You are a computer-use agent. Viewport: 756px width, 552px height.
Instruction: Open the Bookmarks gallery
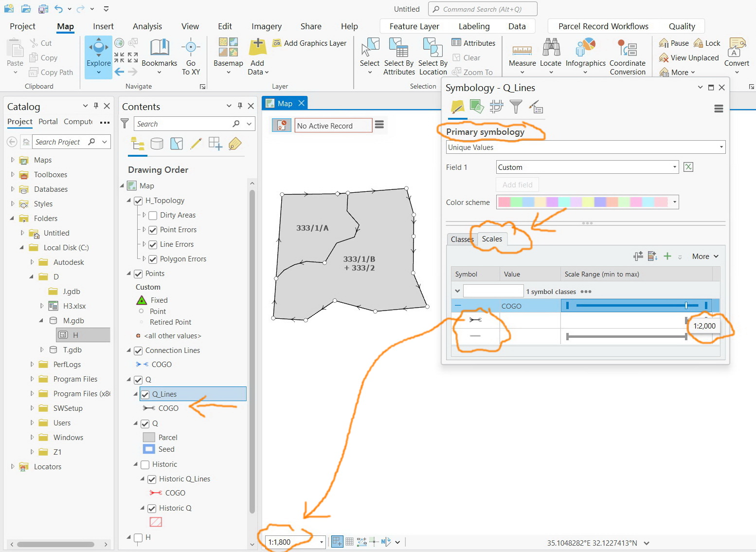pyautogui.click(x=159, y=57)
